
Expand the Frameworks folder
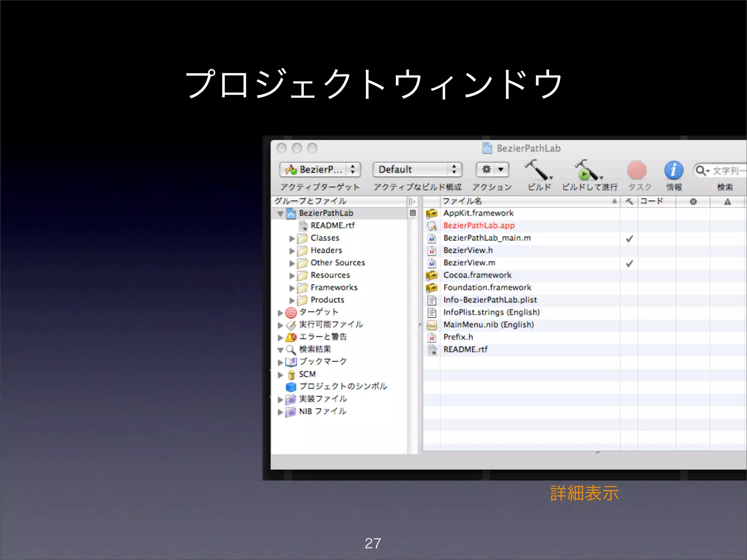[x=292, y=288]
